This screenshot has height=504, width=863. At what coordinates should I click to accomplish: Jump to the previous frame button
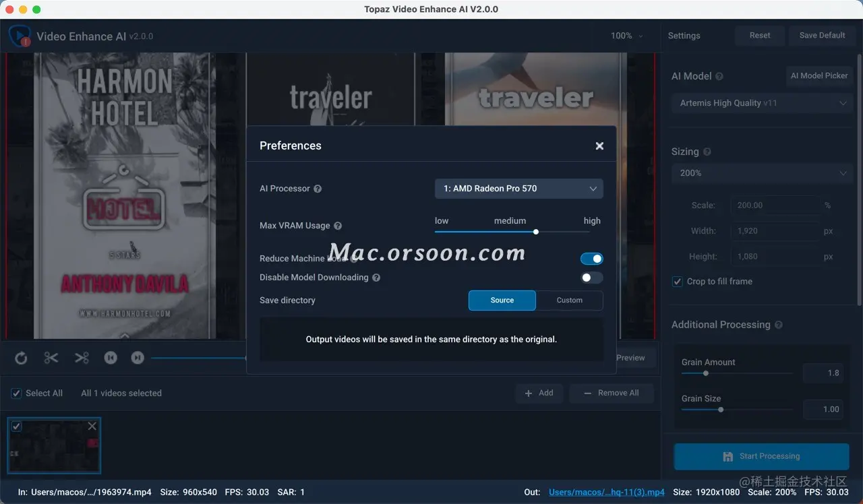pos(111,358)
